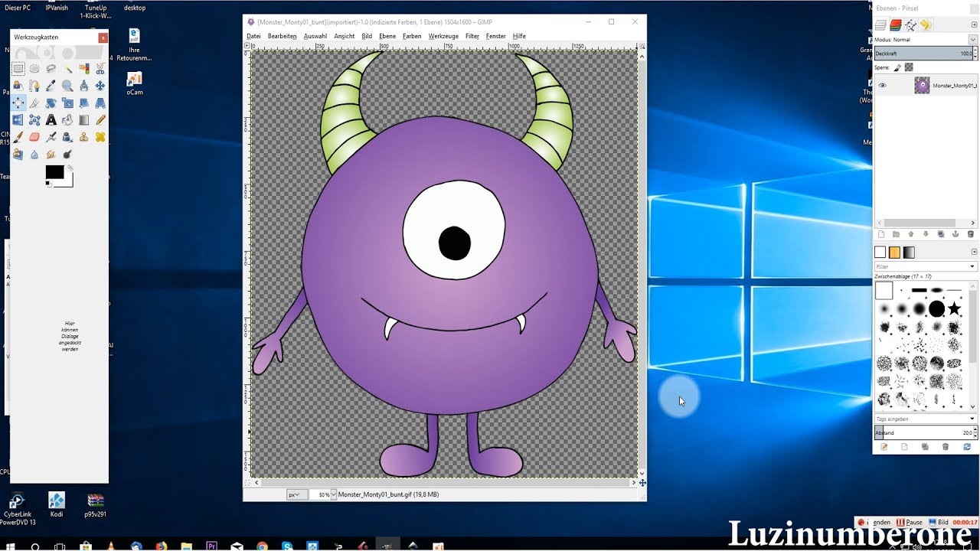Image resolution: width=980 pixels, height=551 pixels.
Task: Select the Paths tool
Action: point(34,86)
